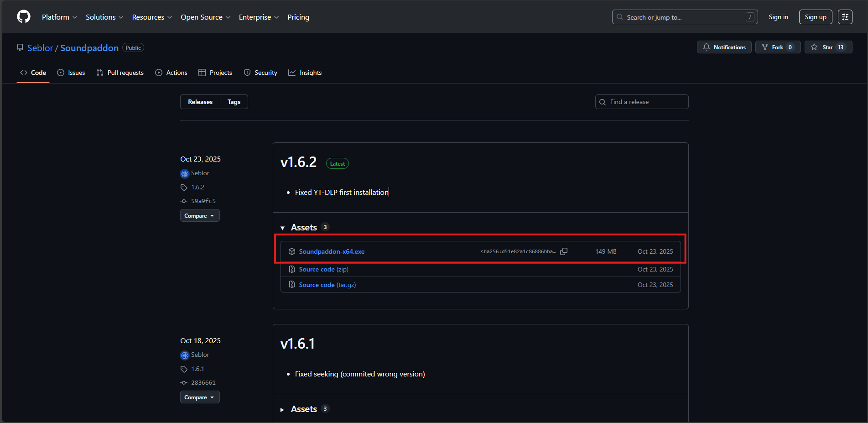
Task: Click the slash shortcut key hint
Action: [x=750, y=17]
